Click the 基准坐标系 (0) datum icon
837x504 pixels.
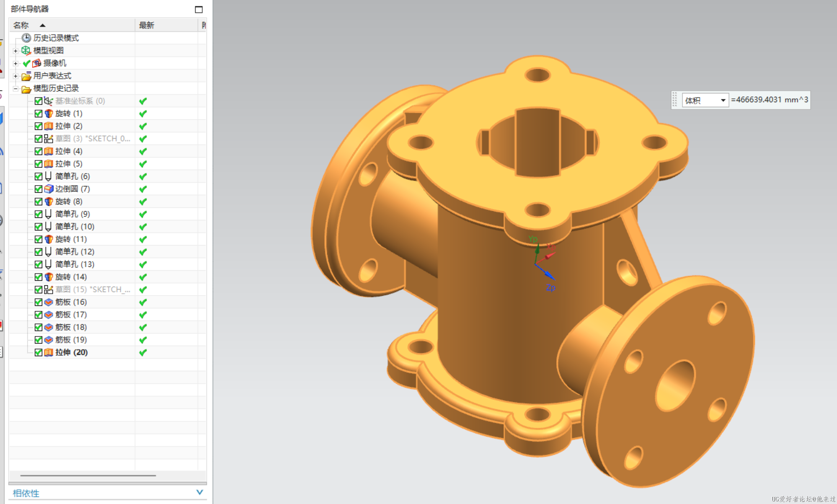pyautogui.click(x=49, y=101)
